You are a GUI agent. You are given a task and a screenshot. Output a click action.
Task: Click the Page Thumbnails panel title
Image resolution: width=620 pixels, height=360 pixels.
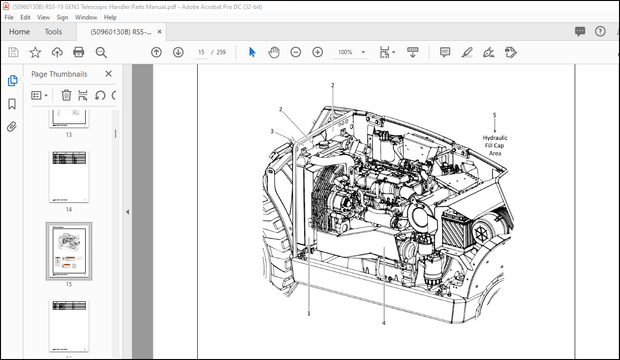pyautogui.click(x=59, y=74)
